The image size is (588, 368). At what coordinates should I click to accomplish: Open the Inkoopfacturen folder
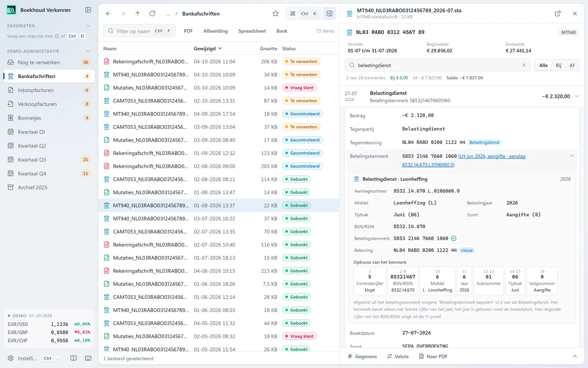(49, 90)
